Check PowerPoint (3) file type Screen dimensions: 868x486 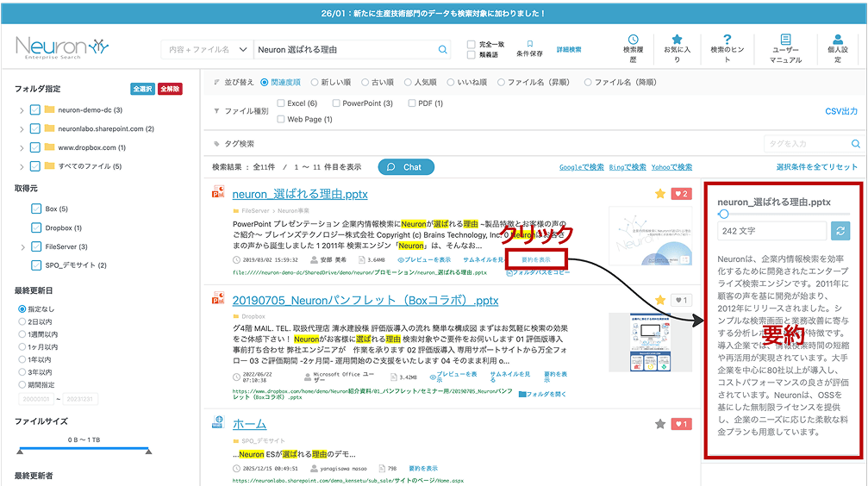[x=336, y=103]
